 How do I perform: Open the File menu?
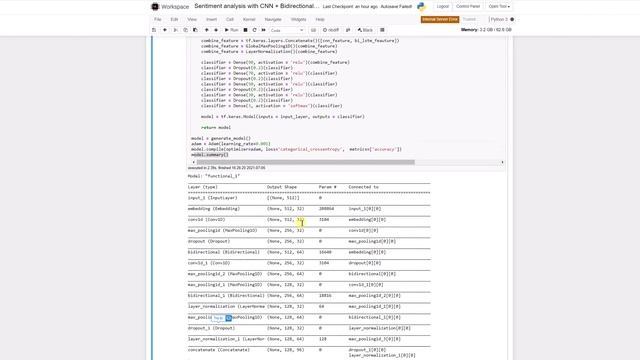point(158,20)
